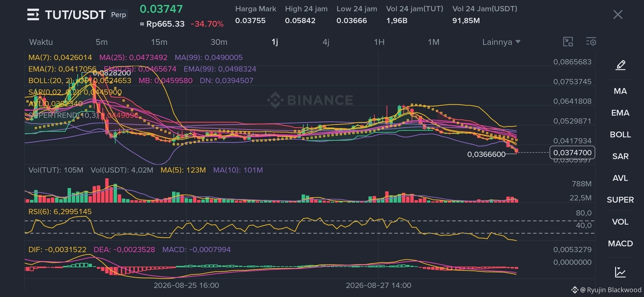
Task: Toggle the SAR indicator
Action: pos(620,156)
